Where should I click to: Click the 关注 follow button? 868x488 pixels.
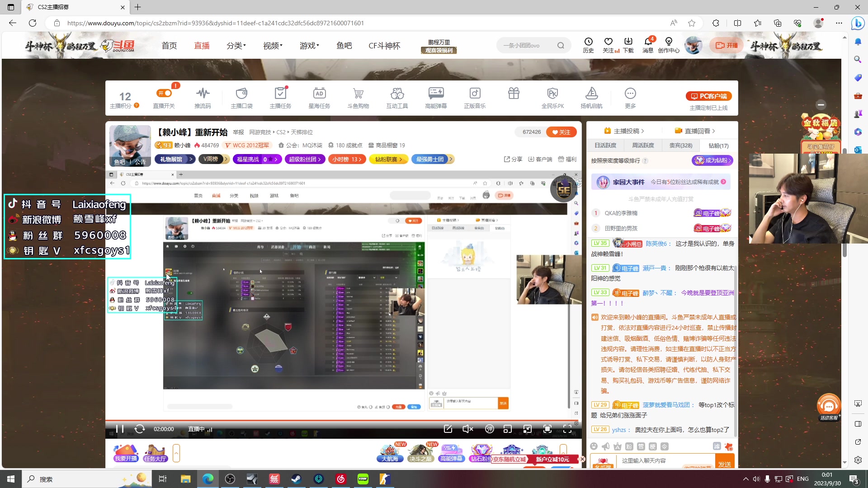pyautogui.click(x=561, y=132)
